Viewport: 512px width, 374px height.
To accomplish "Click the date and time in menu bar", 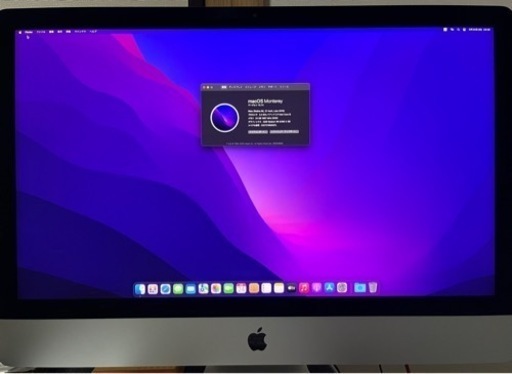I will click(x=479, y=30).
